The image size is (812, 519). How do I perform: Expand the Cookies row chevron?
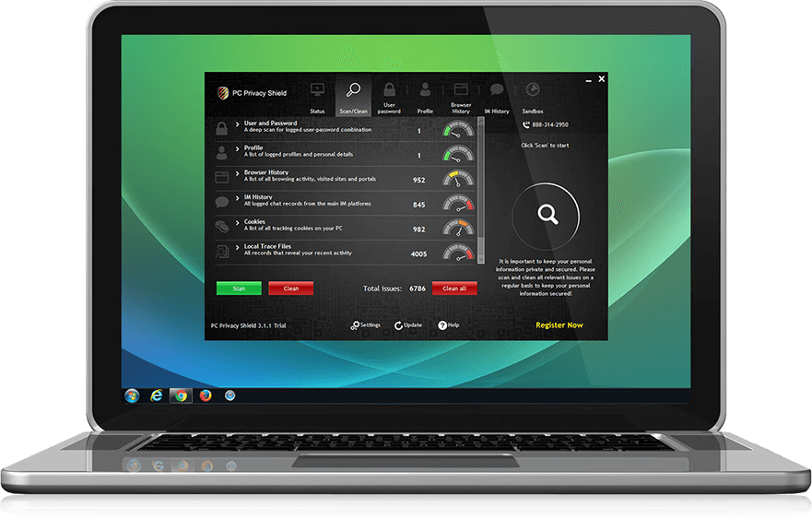(x=237, y=222)
